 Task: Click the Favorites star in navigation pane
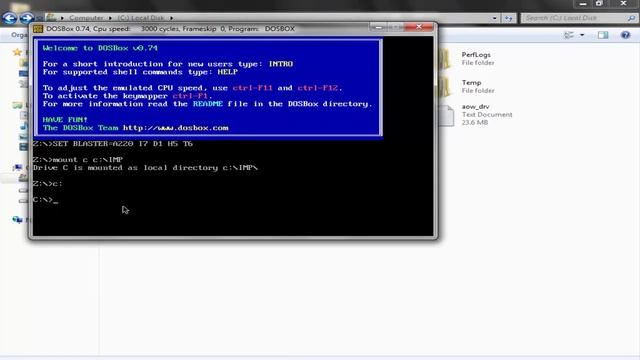pyautogui.click(x=17, y=52)
